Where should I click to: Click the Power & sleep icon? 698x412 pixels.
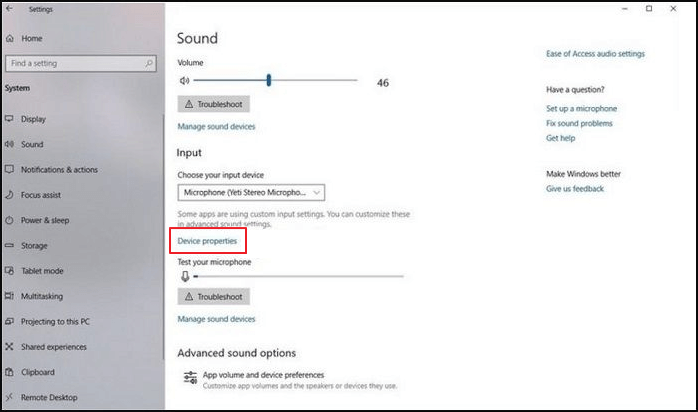9,220
